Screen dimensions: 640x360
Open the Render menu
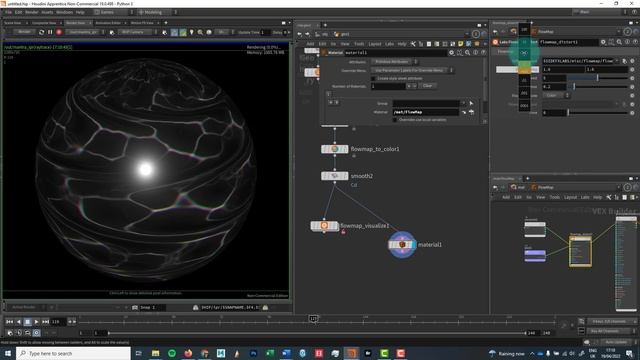[31, 12]
